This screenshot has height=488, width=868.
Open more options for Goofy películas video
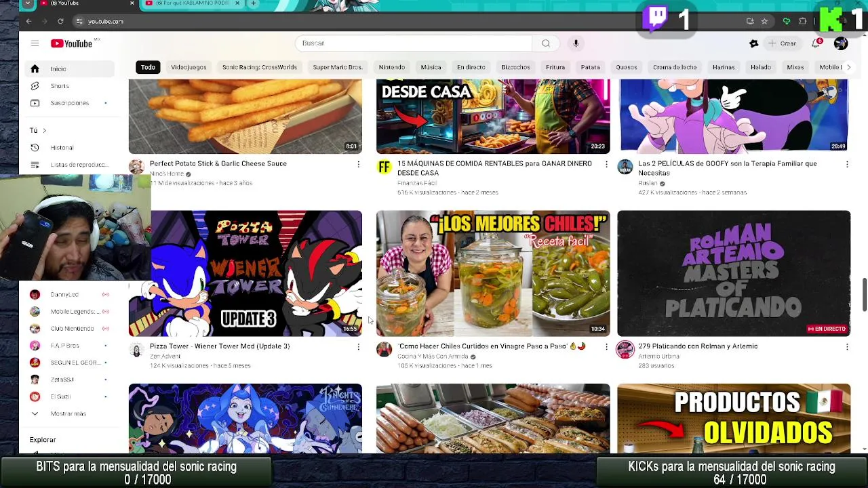click(847, 164)
